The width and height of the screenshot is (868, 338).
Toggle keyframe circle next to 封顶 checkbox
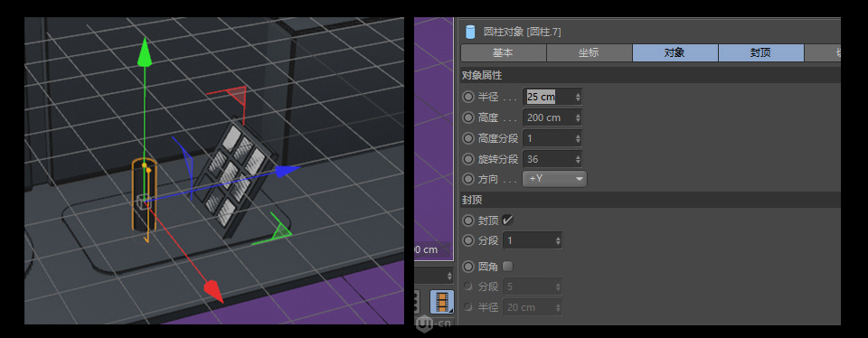(468, 221)
